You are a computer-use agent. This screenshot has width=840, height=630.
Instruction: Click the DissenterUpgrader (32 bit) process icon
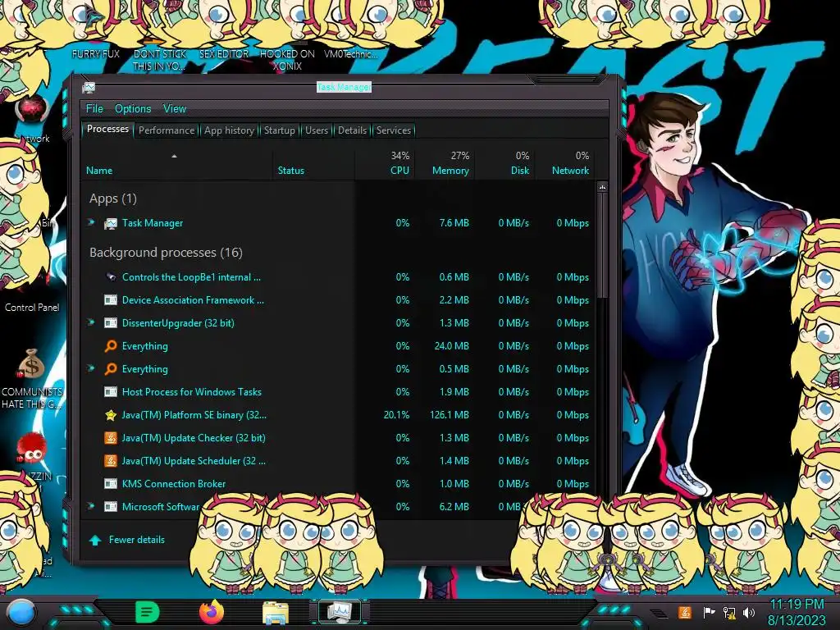coord(111,323)
